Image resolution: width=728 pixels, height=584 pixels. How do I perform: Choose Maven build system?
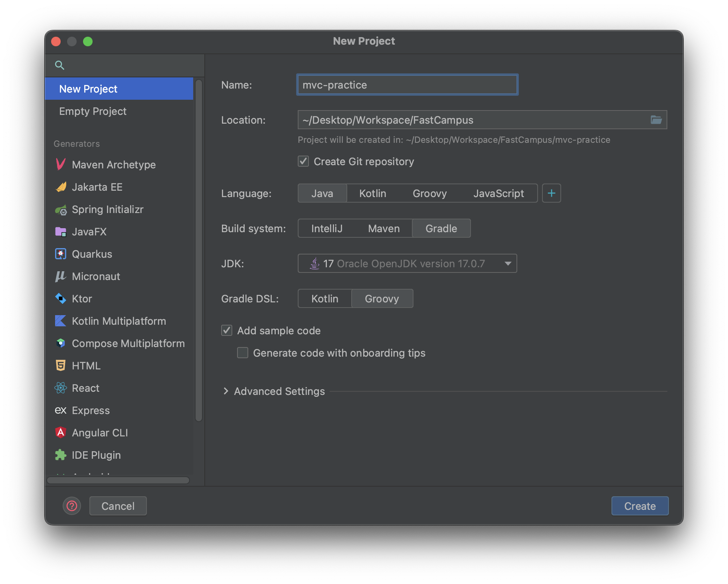tap(384, 228)
